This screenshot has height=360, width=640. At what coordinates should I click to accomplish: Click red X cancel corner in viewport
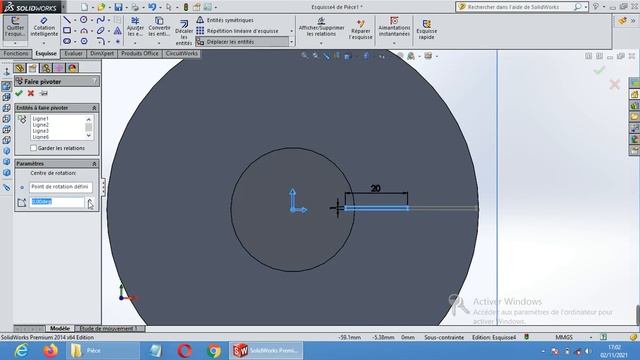614,84
